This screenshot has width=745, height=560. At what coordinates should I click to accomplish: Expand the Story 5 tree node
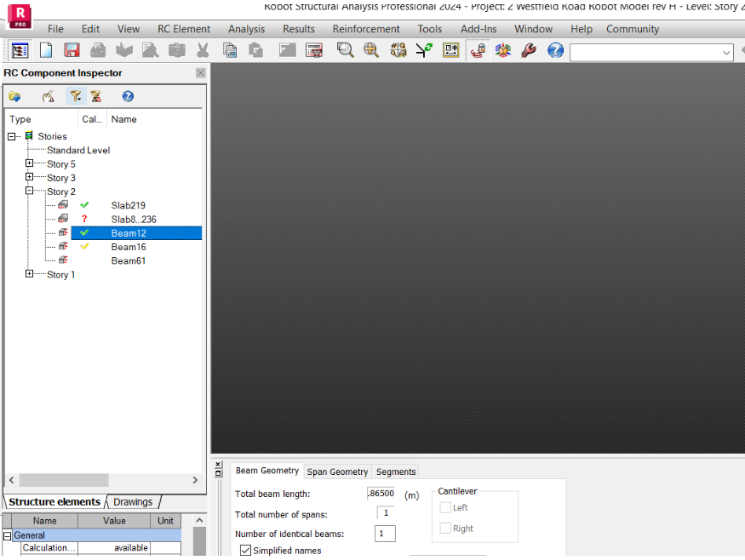coord(27,163)
